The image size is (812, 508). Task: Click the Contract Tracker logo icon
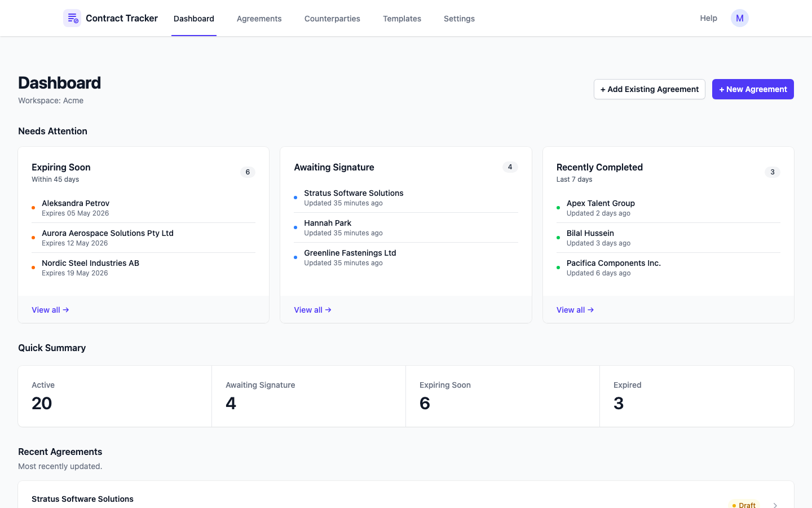point(72,18)
